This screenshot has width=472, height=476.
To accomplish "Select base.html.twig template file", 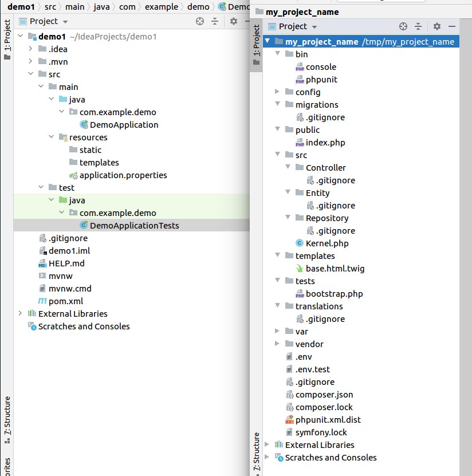I will coord(330,268).
